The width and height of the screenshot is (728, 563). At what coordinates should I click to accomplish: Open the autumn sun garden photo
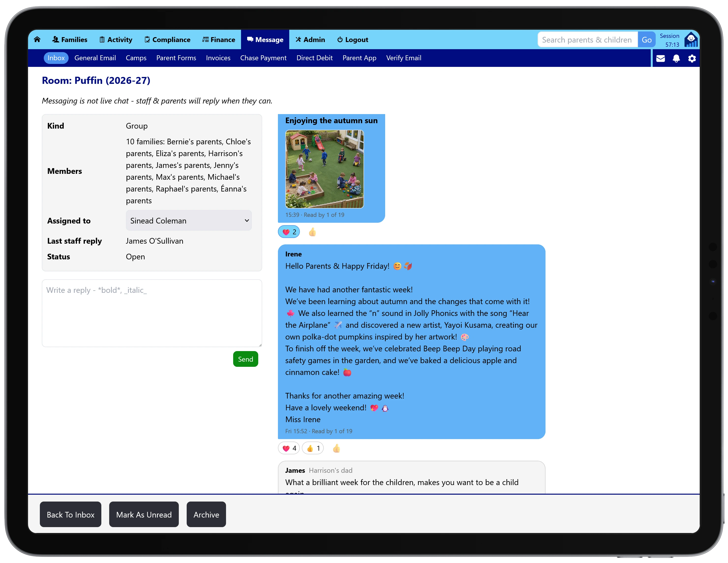[324, 169]
